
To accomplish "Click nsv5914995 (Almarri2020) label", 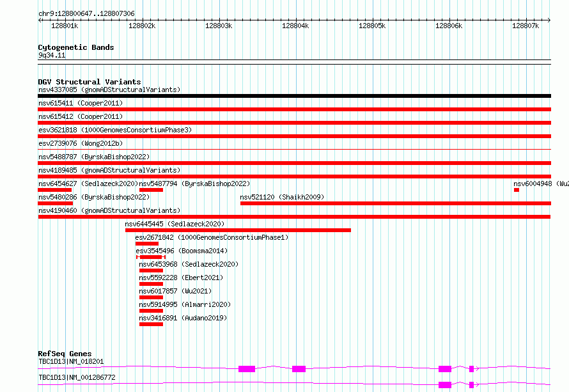I will (x=185, y=304).
